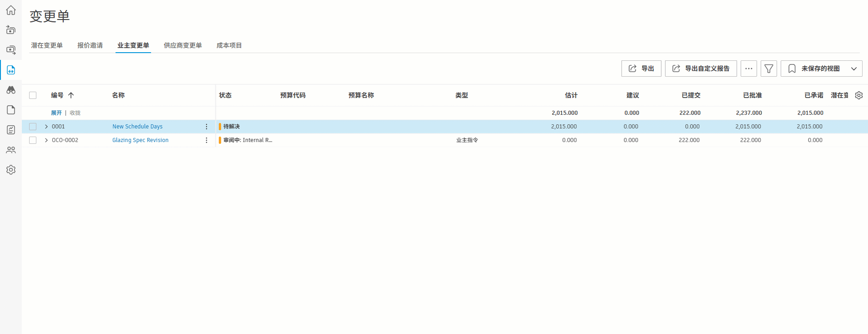This screenshot has width=868, height=334.
Task: Open the binoculars forecast sidebar icon
Action: (x=11, y=90)
